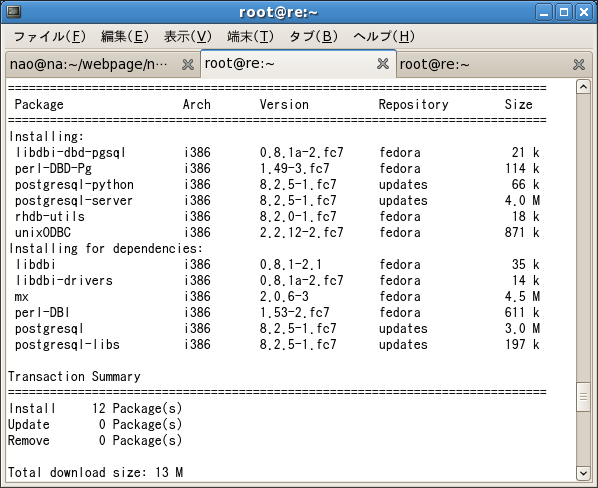Click the Arch column header
598x488 pixels.
(197, 104)
